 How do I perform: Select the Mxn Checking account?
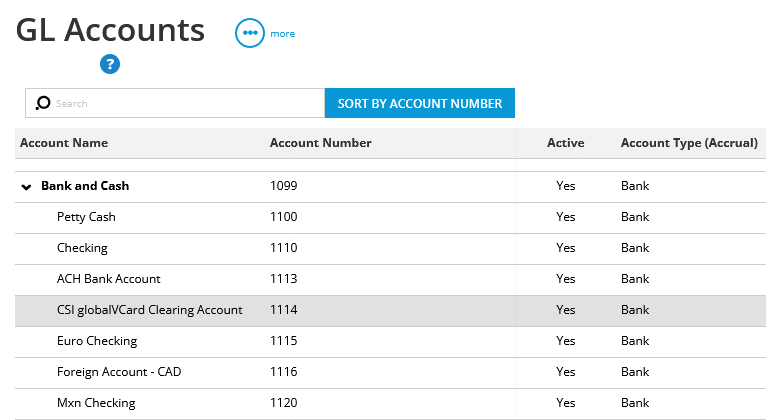click(x=390, y=403)
